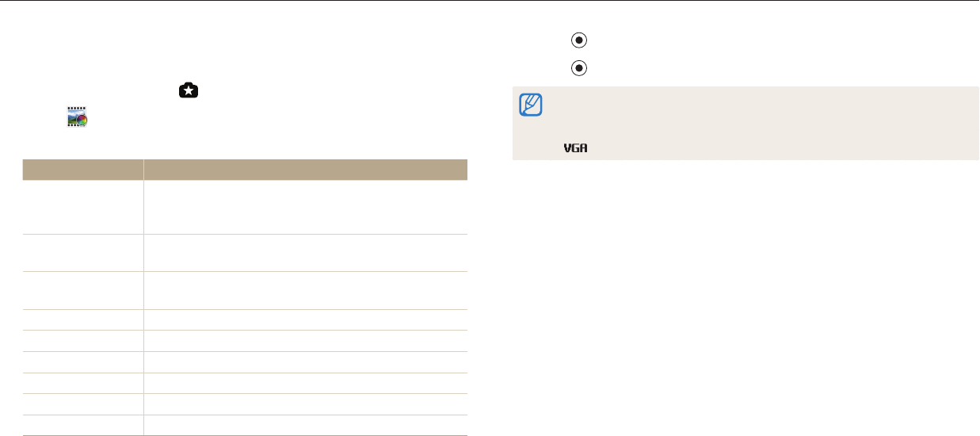
Task: Select left cell of tallest first table row
Action: (82, 207)
